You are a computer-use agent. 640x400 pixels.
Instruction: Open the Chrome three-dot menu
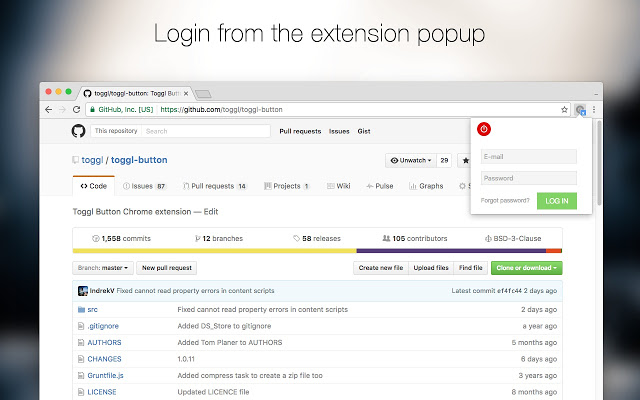pos(594,109)
